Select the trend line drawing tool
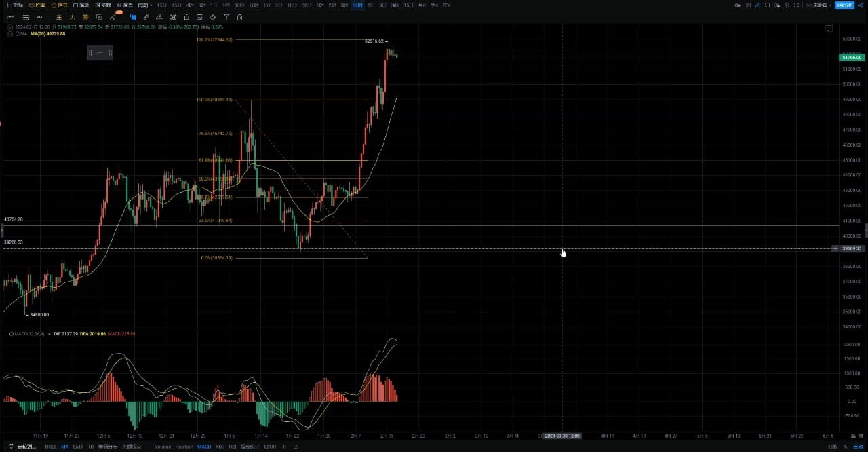This screenshot has width=868, height=452. click(x=11, y=17)
